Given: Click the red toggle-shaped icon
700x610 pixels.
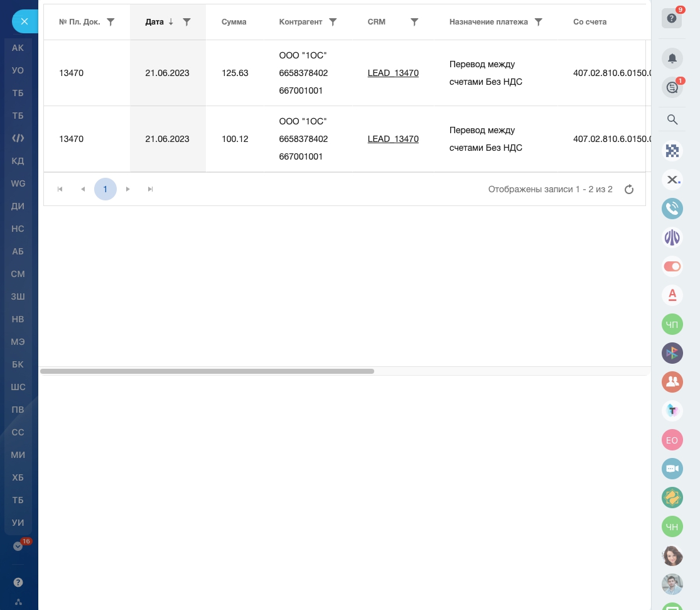Looking at the screenshot, I should 672,266.
